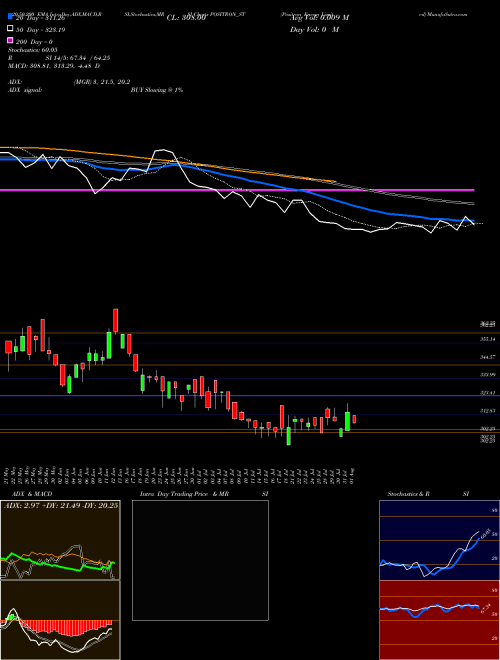Click the '21 May' date label
500x660 pixels.
8,476
